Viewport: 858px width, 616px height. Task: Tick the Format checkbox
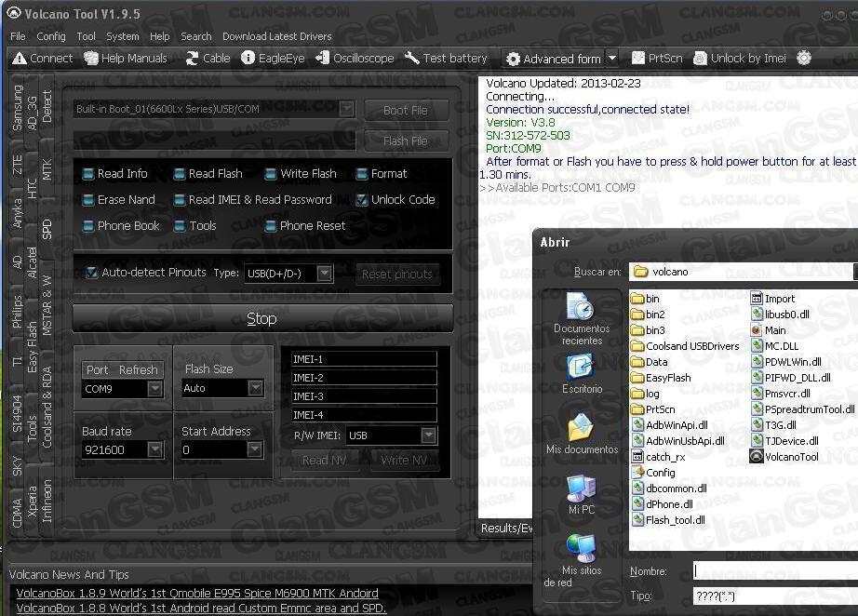(362, 174)
